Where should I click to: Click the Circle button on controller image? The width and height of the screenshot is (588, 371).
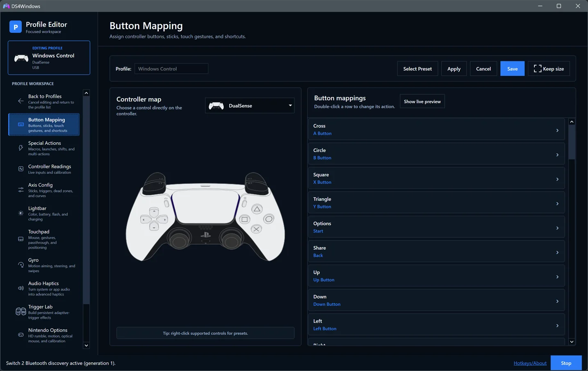(x=269, y=219)
